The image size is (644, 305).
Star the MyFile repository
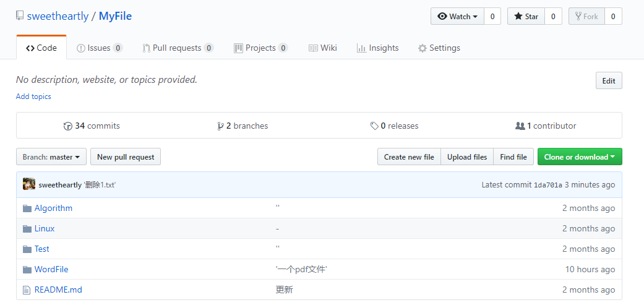526,17
